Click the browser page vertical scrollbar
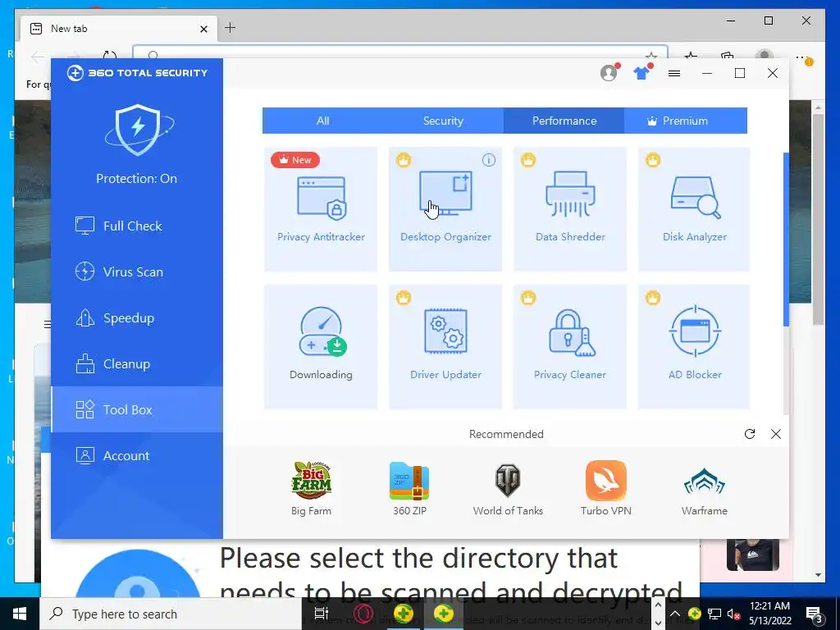The image size is (840, 630). pyautogui.click(x=818, y=220)
